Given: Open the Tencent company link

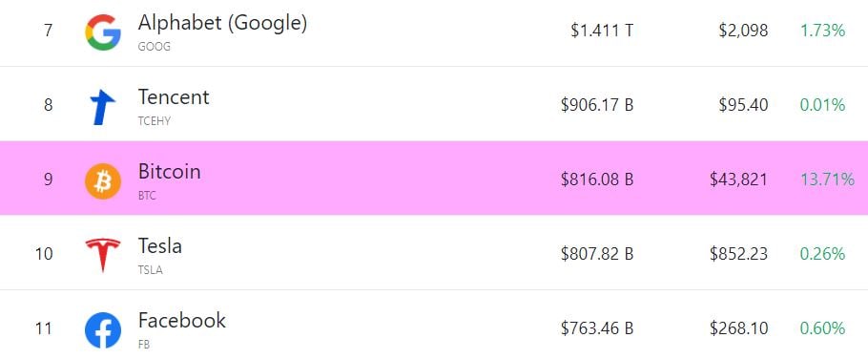Looking at the screenshot, I should coord(174,97).
